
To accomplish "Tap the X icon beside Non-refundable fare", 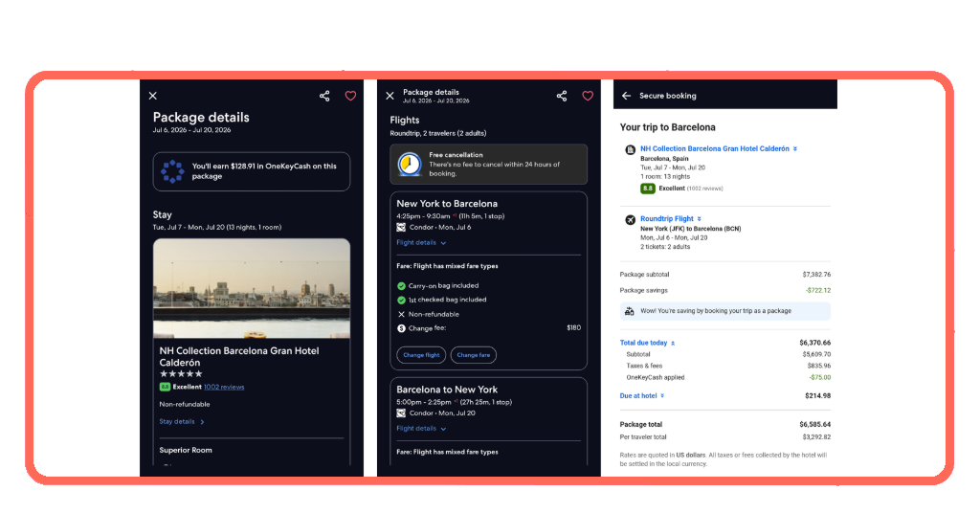I will click(x=401, y=314).
